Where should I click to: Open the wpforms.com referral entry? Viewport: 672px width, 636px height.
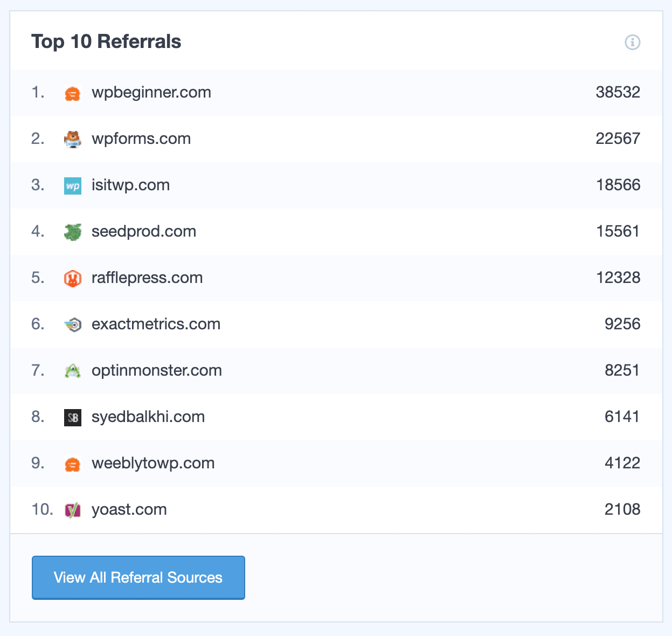click(x=141, y=139)
